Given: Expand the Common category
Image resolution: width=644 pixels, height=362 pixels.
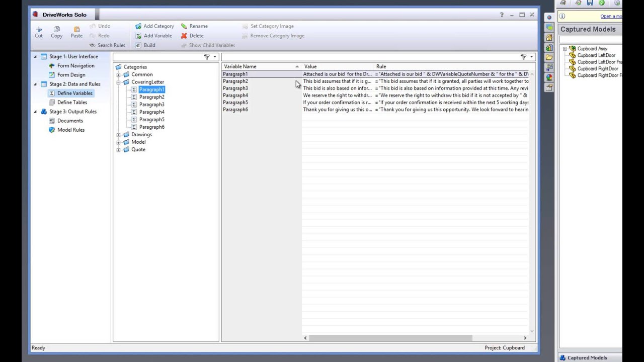Looking at the screenshot, I should coord(119,74).
